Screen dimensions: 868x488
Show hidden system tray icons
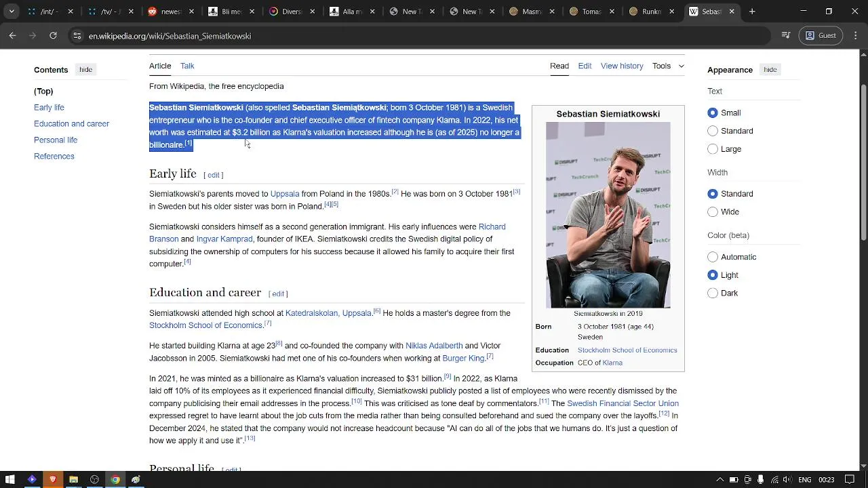pos(719,480)
